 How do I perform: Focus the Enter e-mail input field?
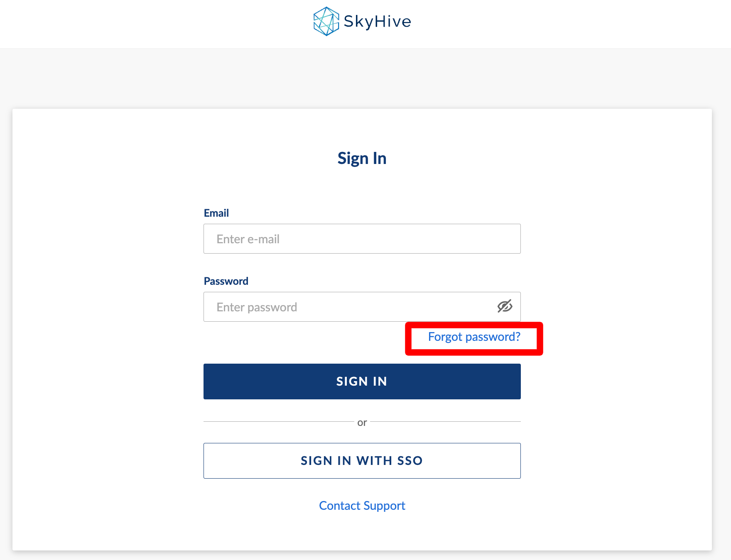(x=362, y=239)
